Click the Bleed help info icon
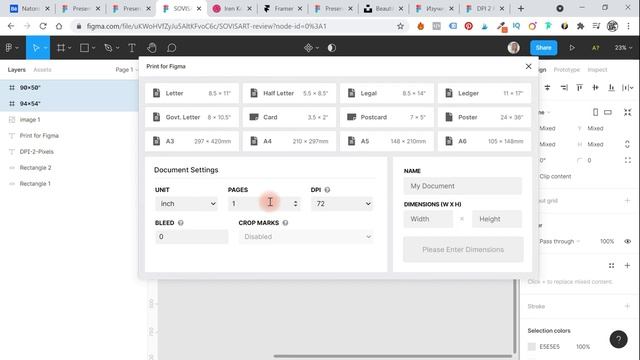640x360 pixels. click(x=180, y=223)
